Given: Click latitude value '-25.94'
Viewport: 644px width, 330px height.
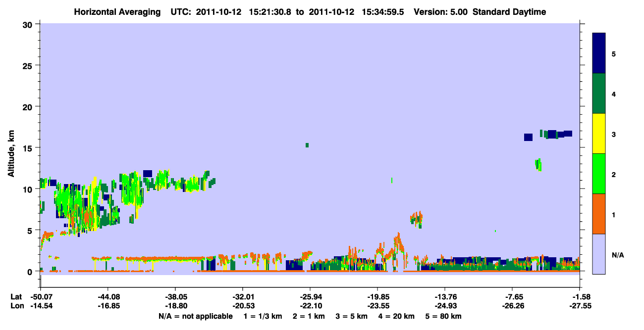Looking at the screenshot, I should click(310, 297).
